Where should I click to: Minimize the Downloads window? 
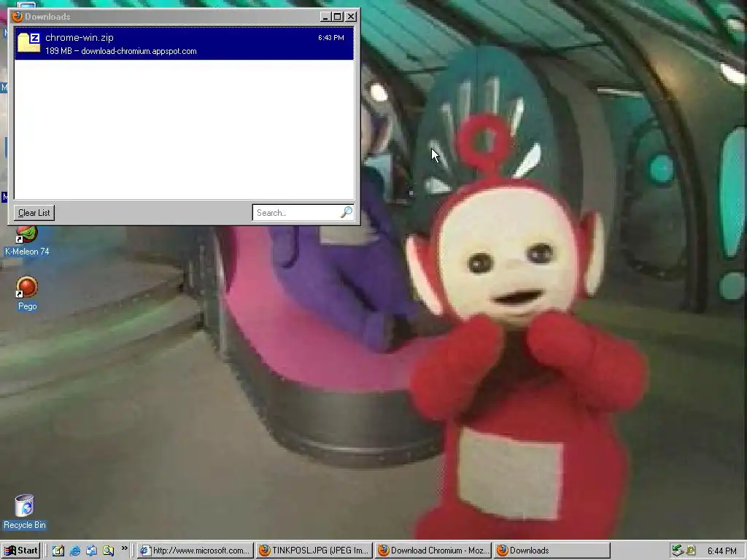click(x=325, y=17)
